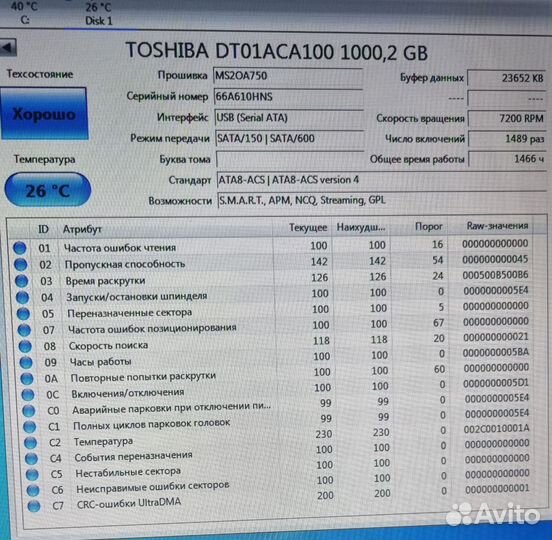Select the Повторные попытки раскрутки row
The width and height of the screenshot is (552, 540).
[277, 374]
